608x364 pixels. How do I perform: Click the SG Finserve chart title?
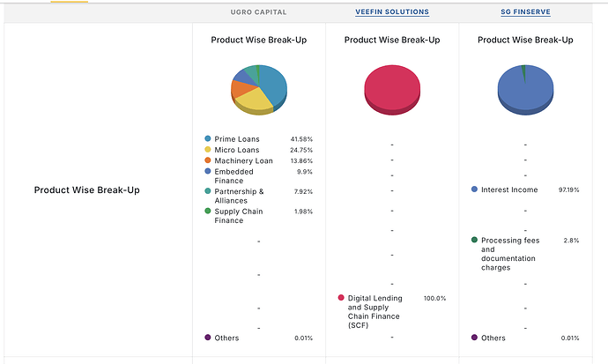525,40
